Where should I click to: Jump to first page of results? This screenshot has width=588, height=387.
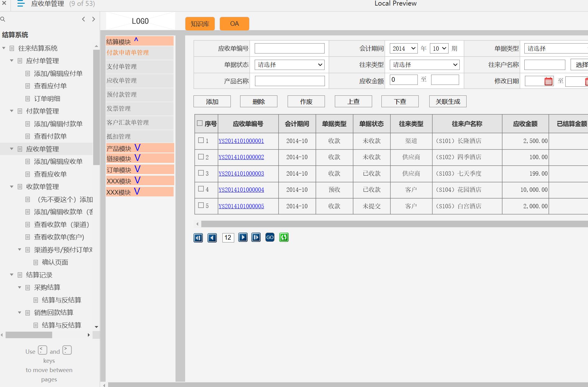[x=198, y=238]
